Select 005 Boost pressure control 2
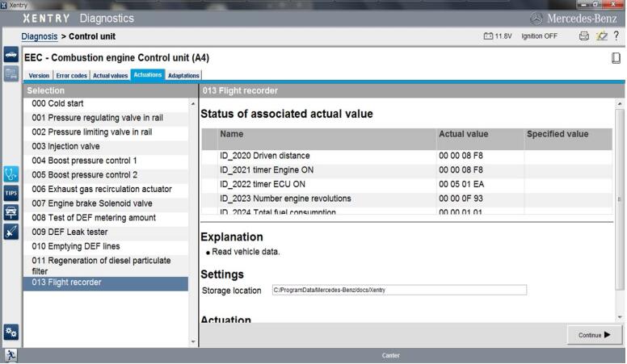Image resolution: width=627 pixels, height=364 pixels. coord(106,175)
